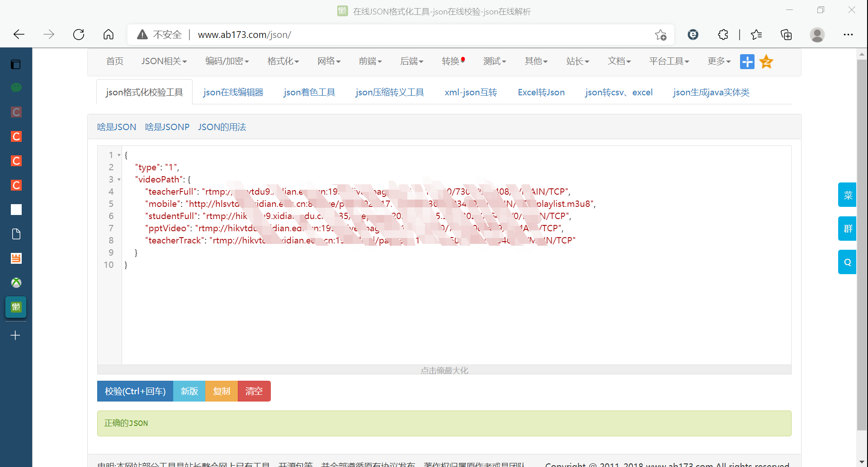868x467 pixels.
Task: Open the Excel转Json tool tab
Action: (x=541, y=92)
